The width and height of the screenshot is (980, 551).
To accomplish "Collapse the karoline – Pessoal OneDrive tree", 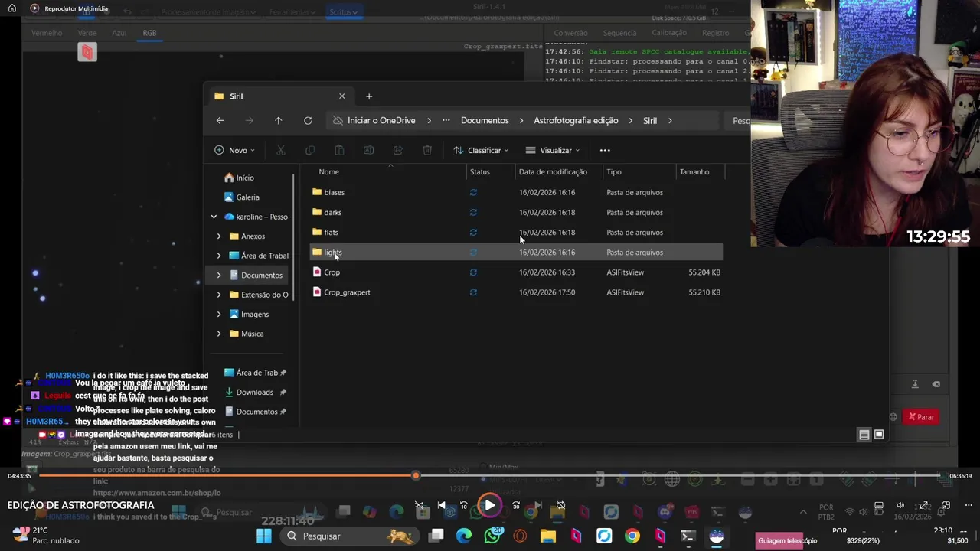I will (x=214, y=217).
